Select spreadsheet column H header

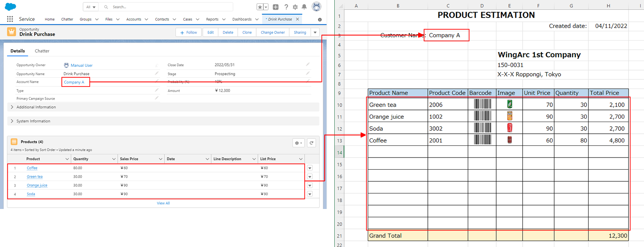pyautogui.click(x=609, y=5)
